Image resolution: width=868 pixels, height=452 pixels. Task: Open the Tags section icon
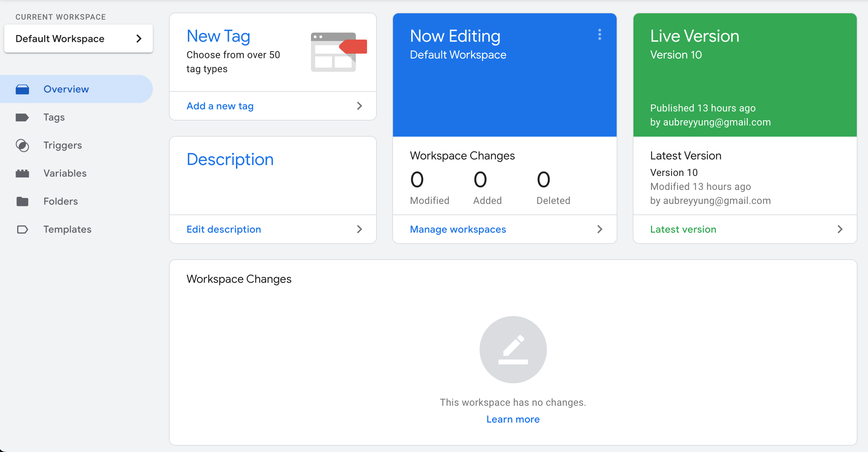point(22,117)
